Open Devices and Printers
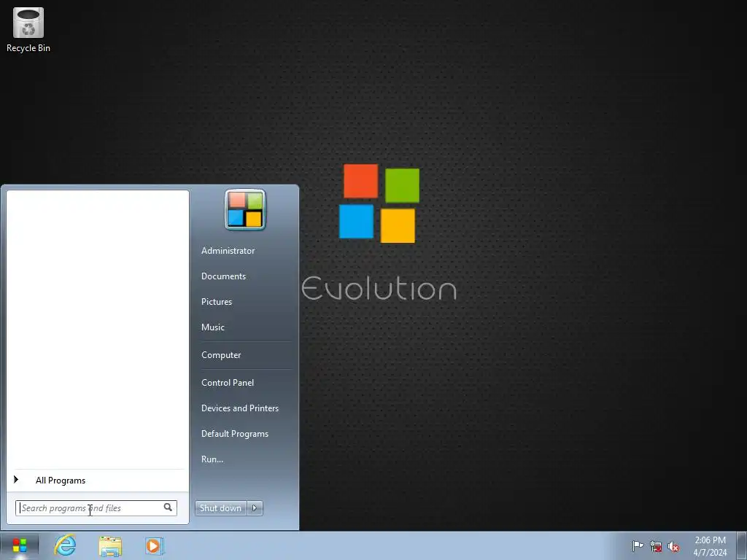 tap(239, 408)
